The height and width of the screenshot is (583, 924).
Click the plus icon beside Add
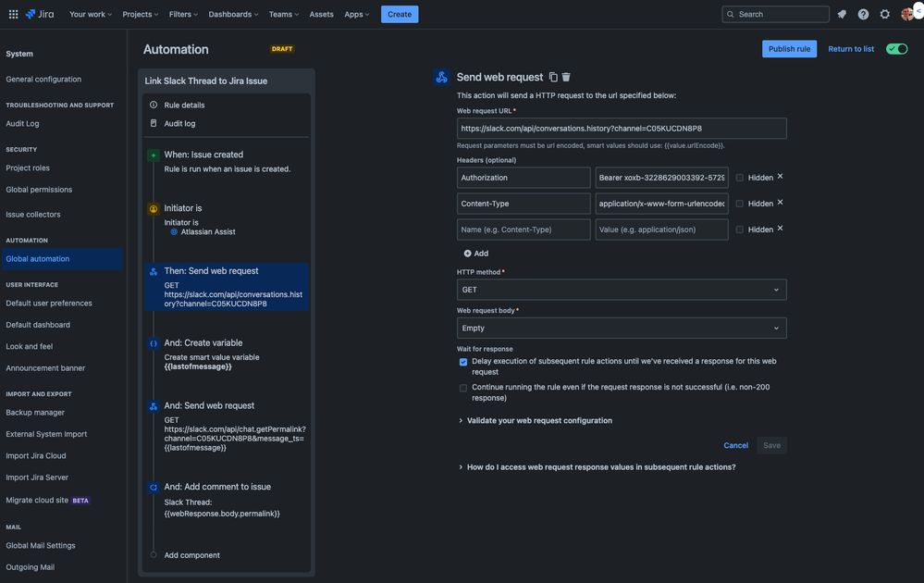point(467,254)
